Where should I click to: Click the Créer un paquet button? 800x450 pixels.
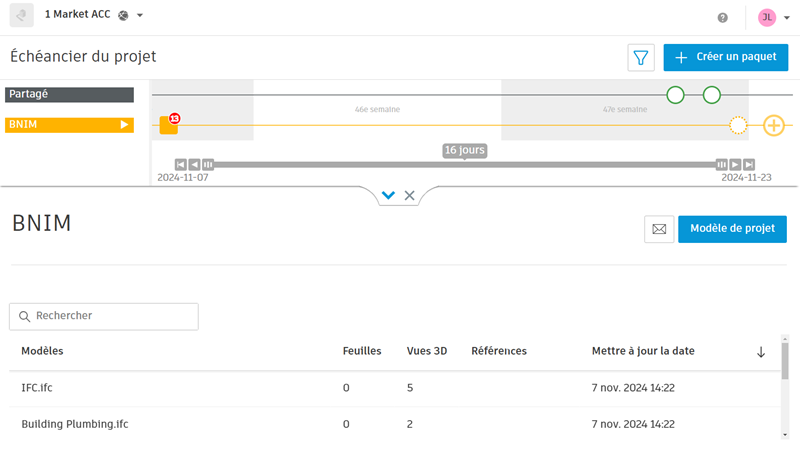click(725, 58)
